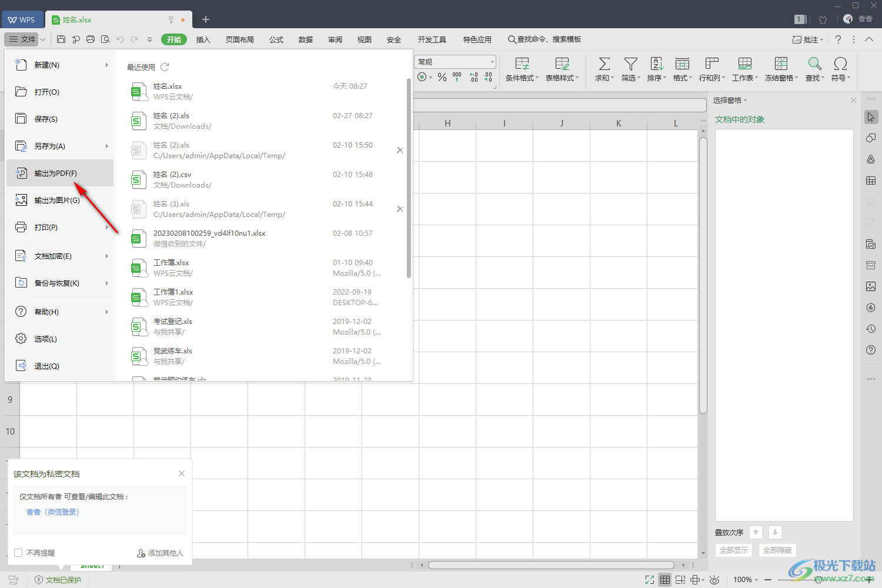The width and height of the screenshot is (882, 588).
Task: Switch to normal grid view in status bar
Action: 664,580
